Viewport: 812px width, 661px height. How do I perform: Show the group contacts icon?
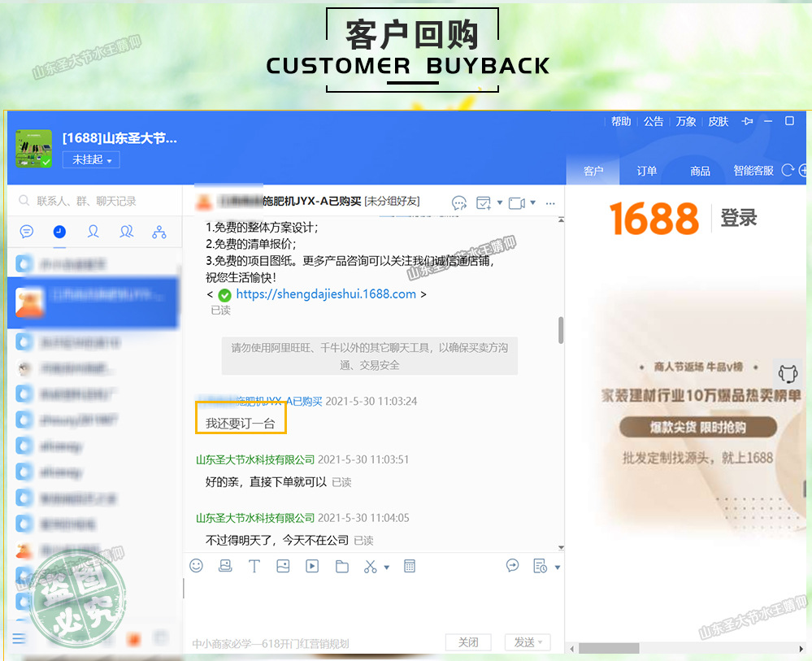[x=126, y=232]
